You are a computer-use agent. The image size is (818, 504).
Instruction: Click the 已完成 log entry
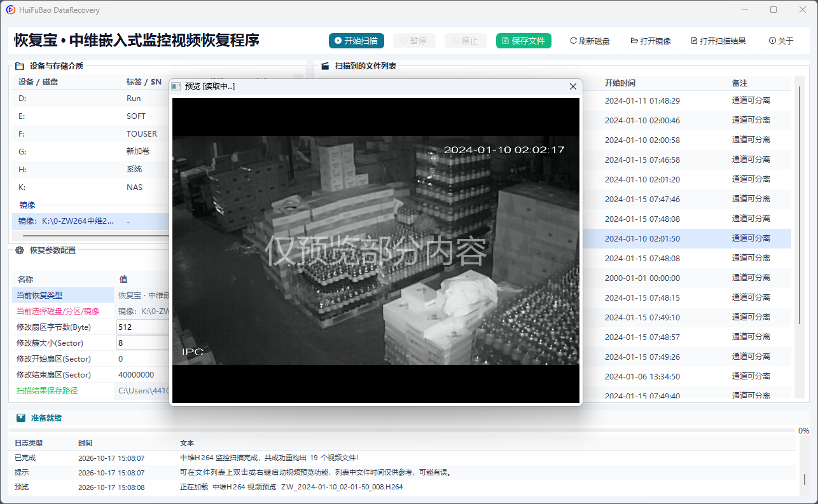coord(402,458)
